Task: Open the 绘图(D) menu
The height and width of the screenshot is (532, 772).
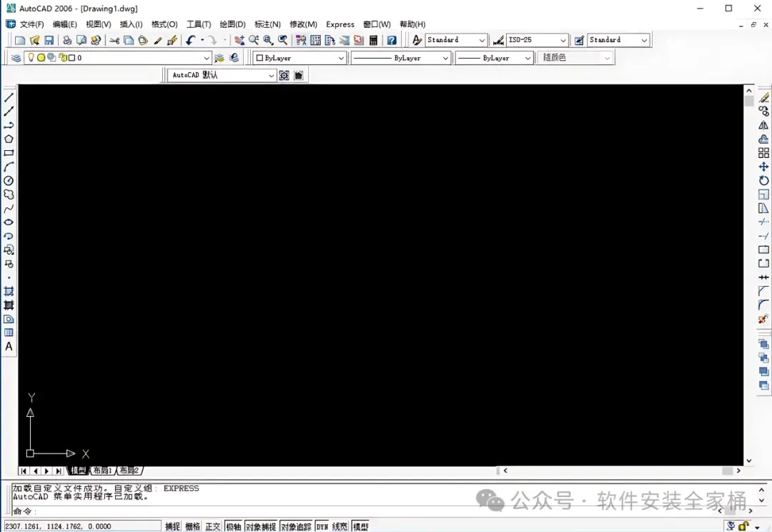Action: click(232, 24)
